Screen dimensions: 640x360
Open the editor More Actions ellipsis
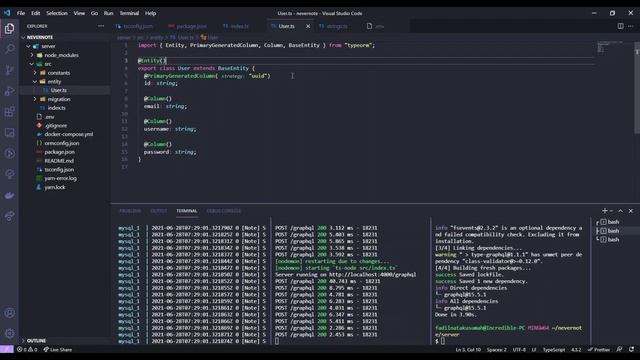631,26
